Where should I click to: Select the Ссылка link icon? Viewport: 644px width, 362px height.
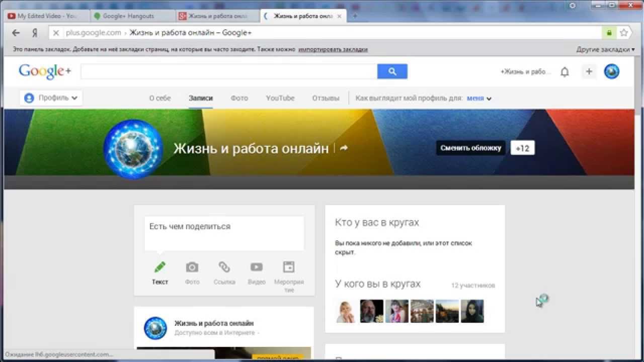click(x=224, y=267)
